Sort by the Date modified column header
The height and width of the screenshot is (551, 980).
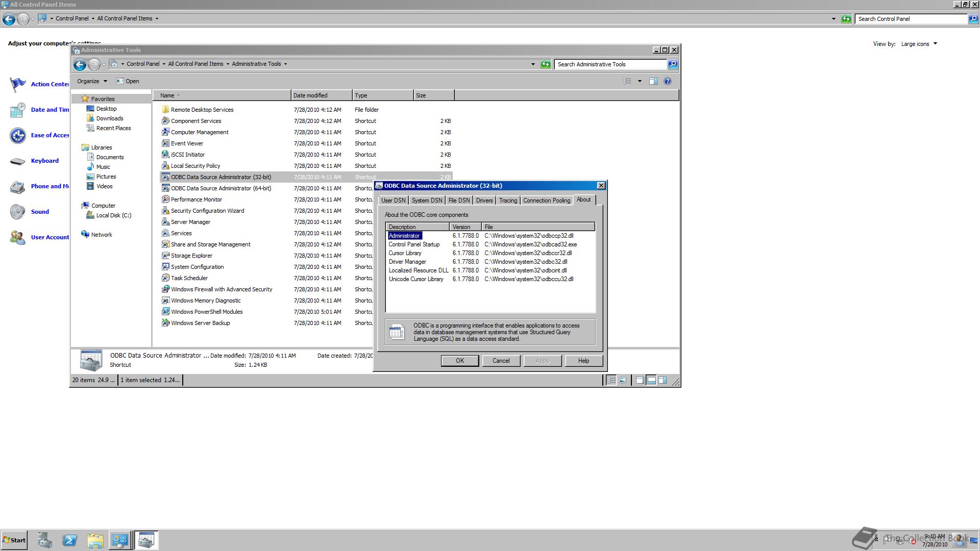pyautogui.click(x=322, y=95)
